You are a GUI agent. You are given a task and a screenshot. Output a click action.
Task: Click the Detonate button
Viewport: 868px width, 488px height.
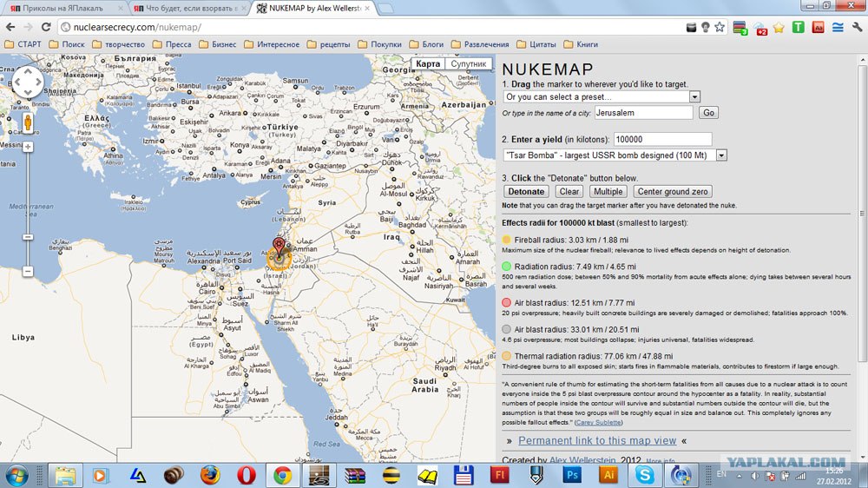(526, 192)
